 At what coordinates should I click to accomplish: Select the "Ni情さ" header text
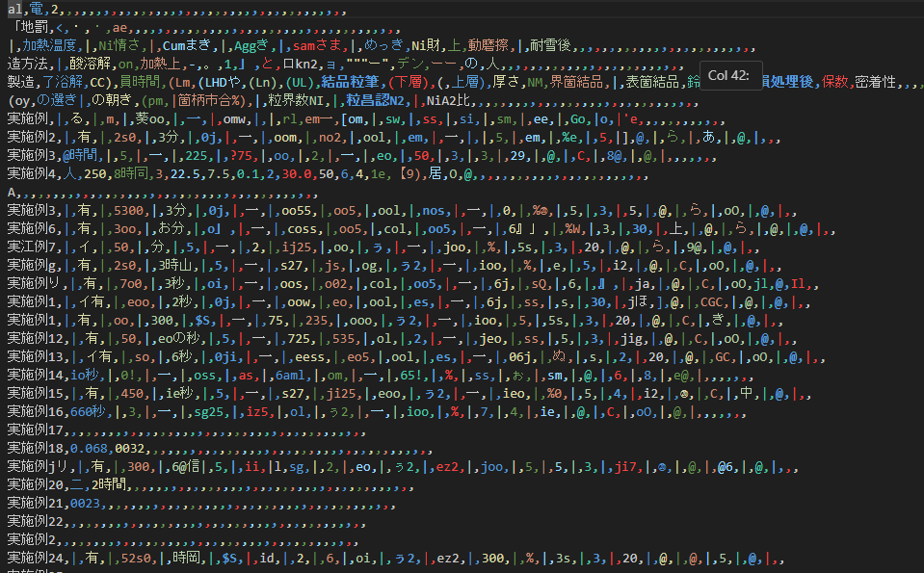(119, 45)
